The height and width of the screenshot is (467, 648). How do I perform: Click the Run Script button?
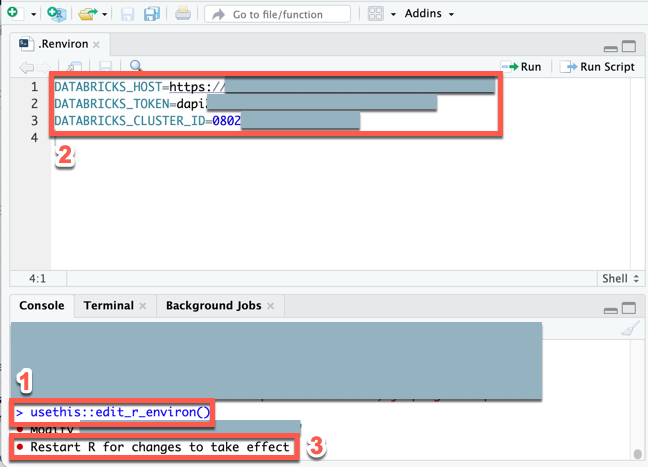point(598,67)
